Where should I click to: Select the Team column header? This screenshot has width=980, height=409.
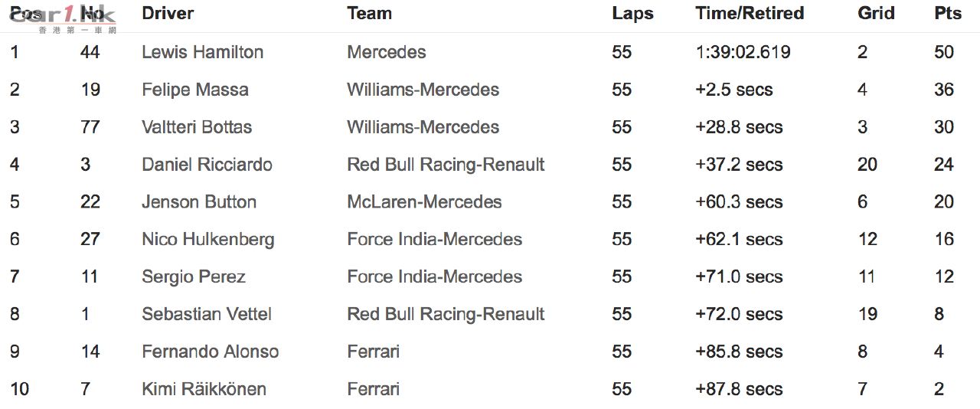(369, 13)
